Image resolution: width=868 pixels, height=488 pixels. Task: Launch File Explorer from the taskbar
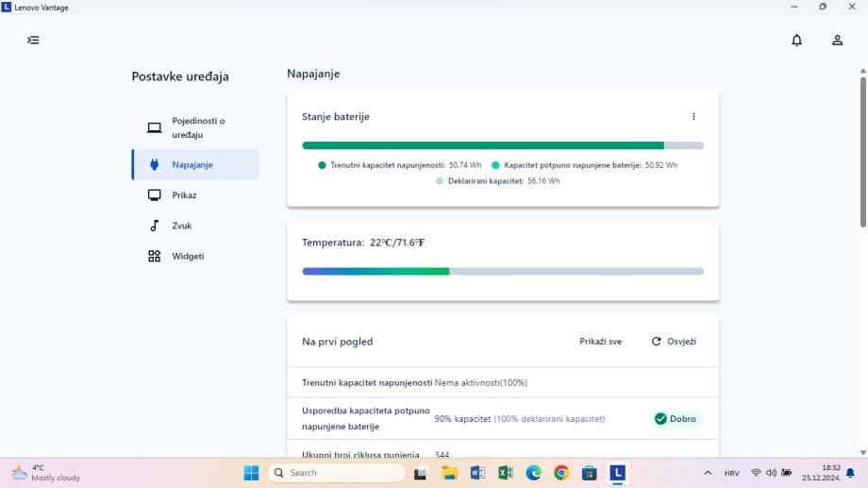pos(449,473)
